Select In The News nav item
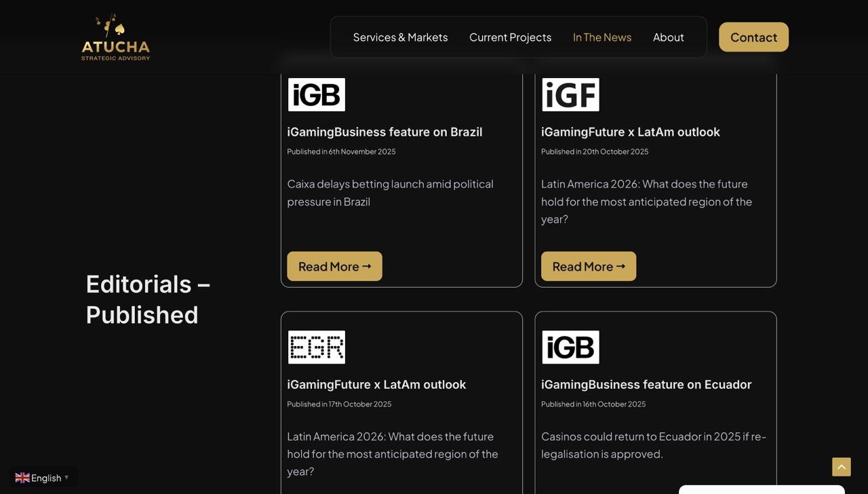This screenshot has height=494, width=868. 601,37
